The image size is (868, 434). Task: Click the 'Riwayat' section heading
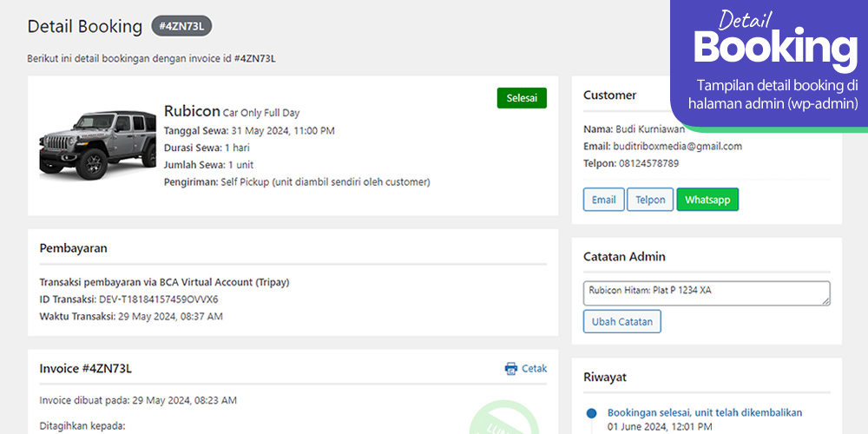[605, 378]
